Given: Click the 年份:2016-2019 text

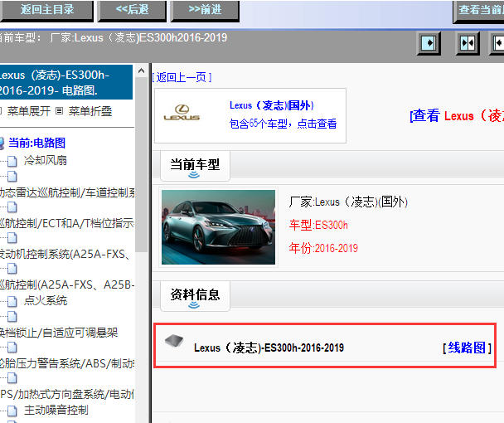Looking at the screenshot, I should point(323,248).
